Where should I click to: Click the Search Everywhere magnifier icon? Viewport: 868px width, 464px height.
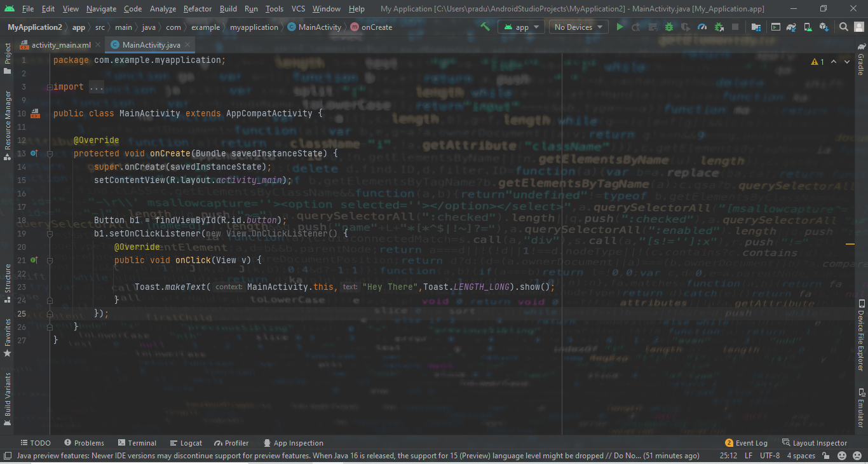click(843, 27)
